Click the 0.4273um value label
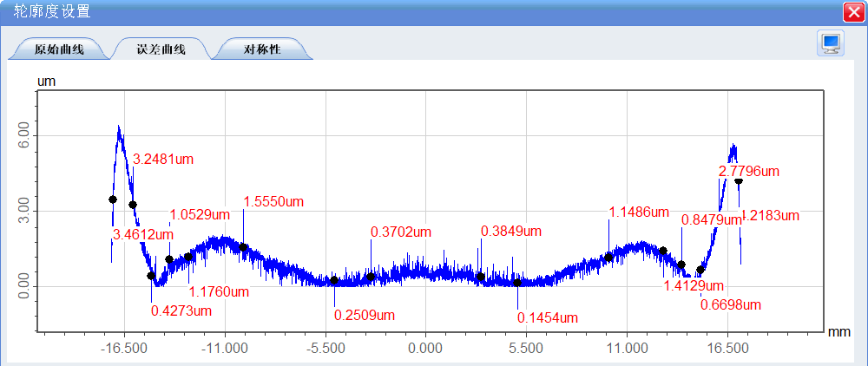 181,310
